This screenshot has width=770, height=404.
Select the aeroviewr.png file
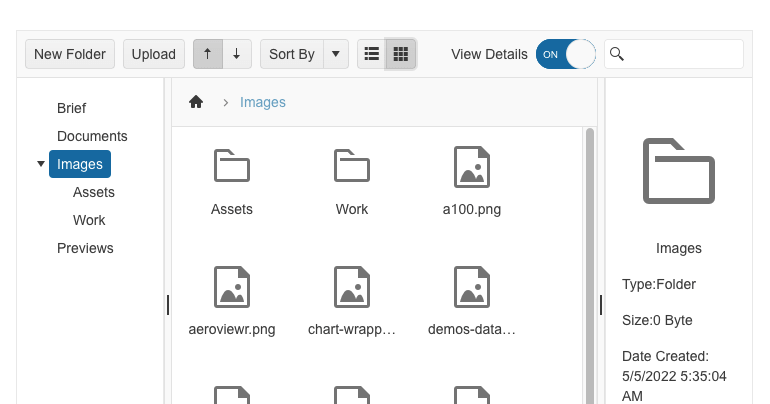pyautogui.click(x=232, y=301)
